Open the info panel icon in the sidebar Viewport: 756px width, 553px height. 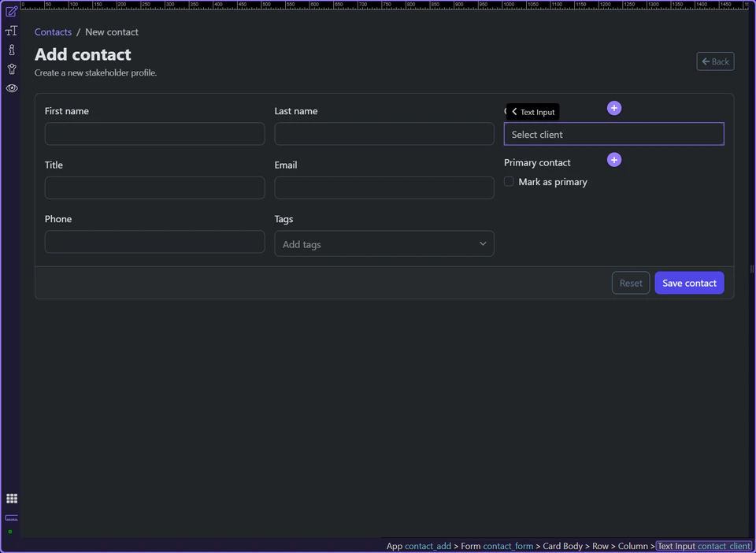point(11,50)
